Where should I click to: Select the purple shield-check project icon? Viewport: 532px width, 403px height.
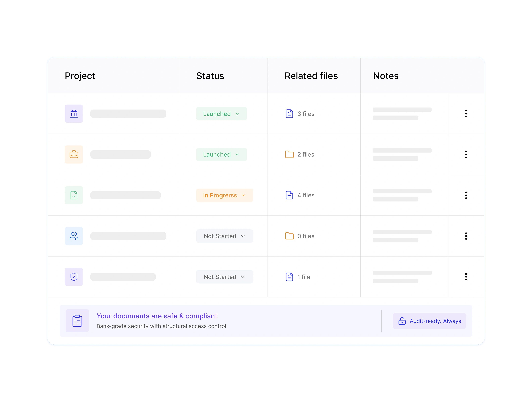(x=74, y=277)
